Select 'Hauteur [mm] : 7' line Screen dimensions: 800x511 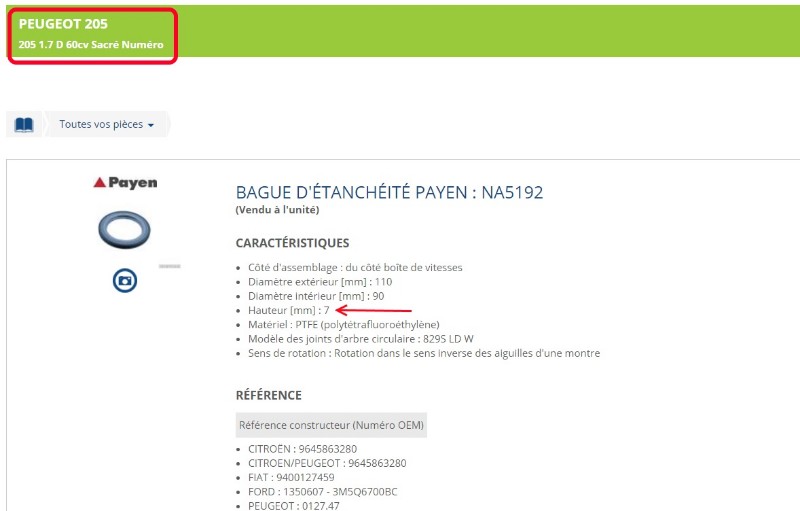tap(289, 311)
